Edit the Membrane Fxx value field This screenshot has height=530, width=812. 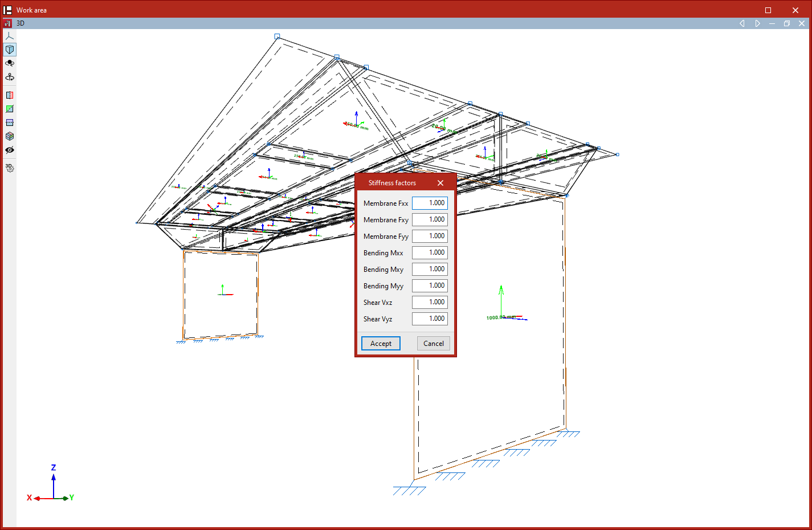click(x=430, y=203)
